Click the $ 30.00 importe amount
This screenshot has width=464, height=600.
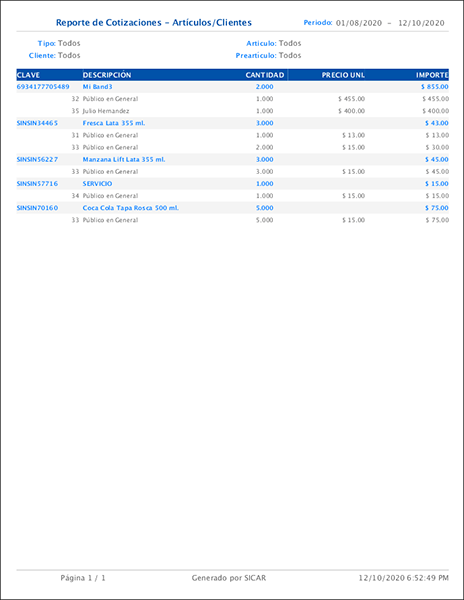tap(437, 147)
